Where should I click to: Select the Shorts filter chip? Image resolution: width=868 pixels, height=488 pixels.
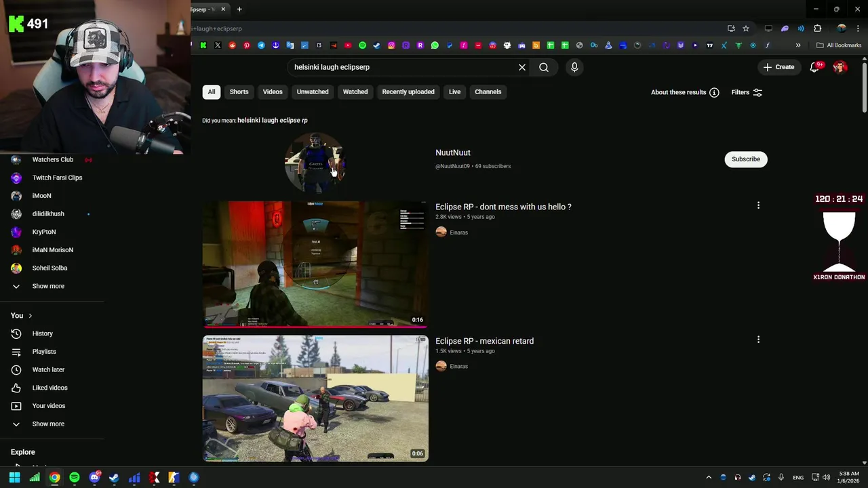[x=239, y=92]
